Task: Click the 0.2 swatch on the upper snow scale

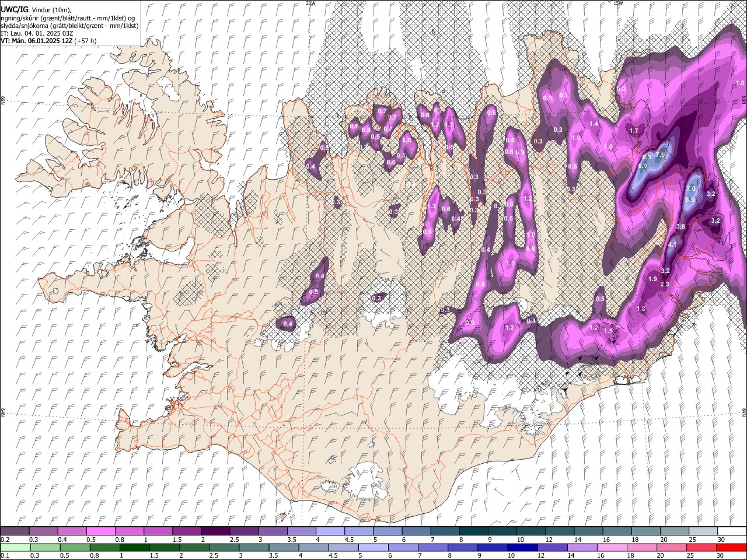Action: (15, 531)
